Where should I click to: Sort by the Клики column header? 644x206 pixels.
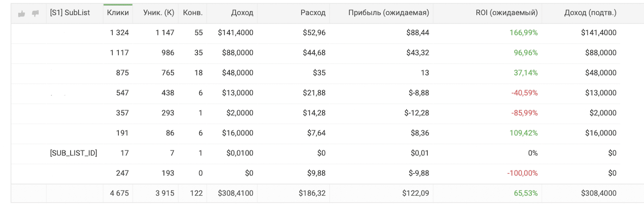pyautogui.click(x=118, y=12)
